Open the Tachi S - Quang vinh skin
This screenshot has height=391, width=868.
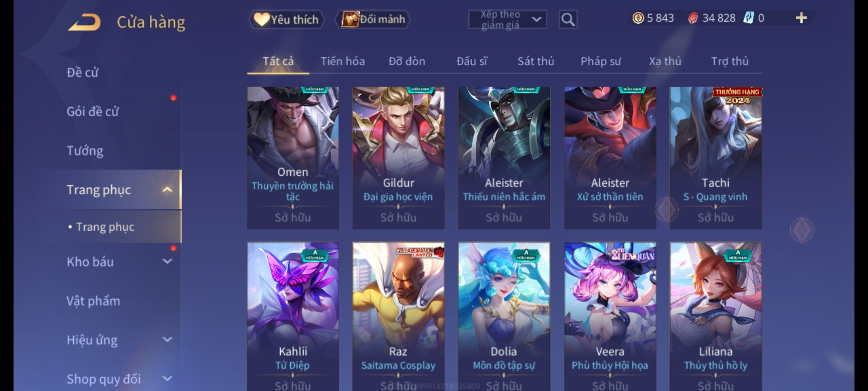pyautogui.click(x=715, y=158)
